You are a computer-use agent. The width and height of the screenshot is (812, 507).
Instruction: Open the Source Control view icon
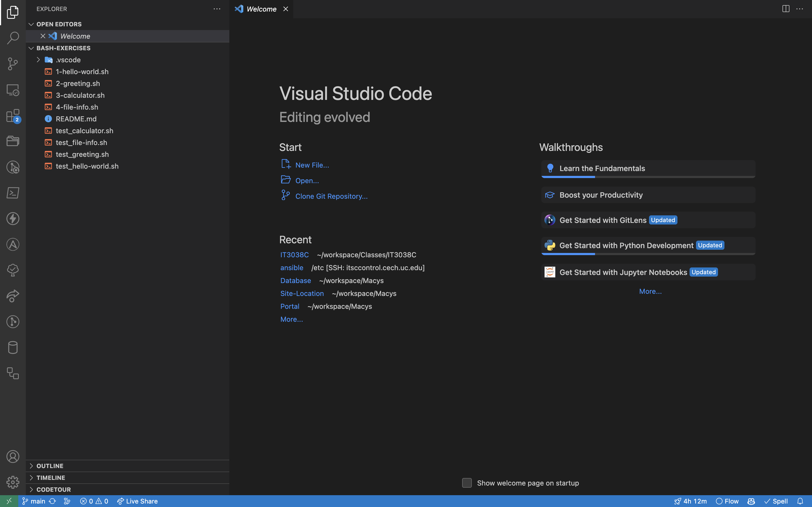click(x=13, y=64)
